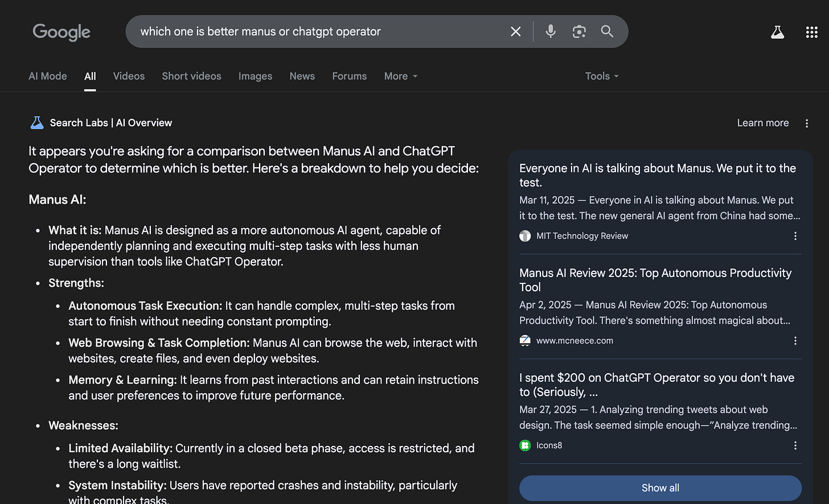Open Google Lens image search icon
The height and width of the screenshot is (504, 829).
point(579,32)
